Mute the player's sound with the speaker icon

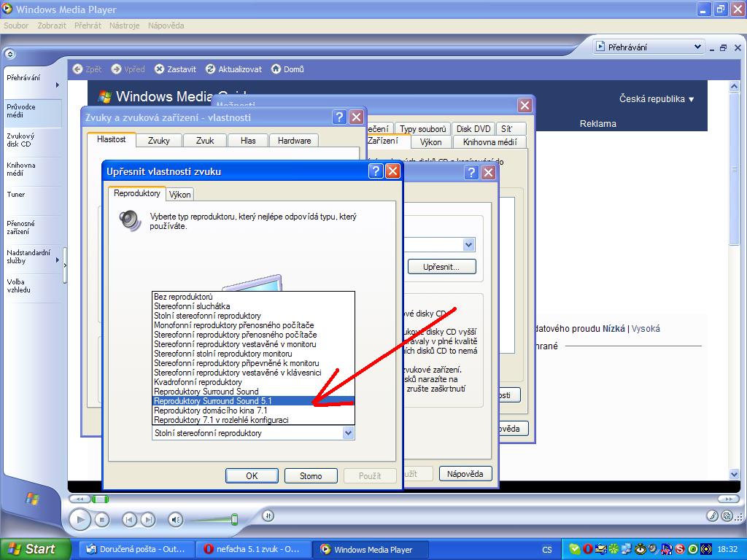click(x=176, y=519)
